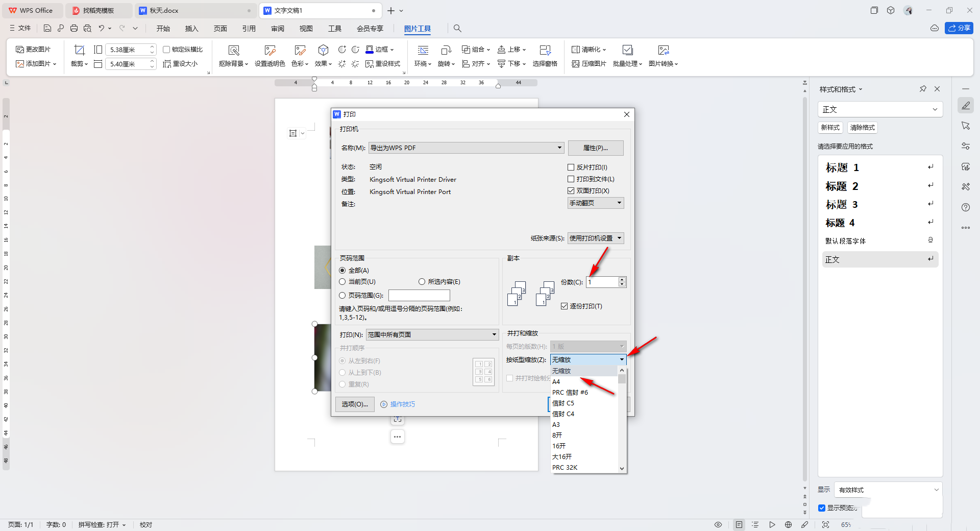
Task: Click 分享 share button
Action: 959,28
